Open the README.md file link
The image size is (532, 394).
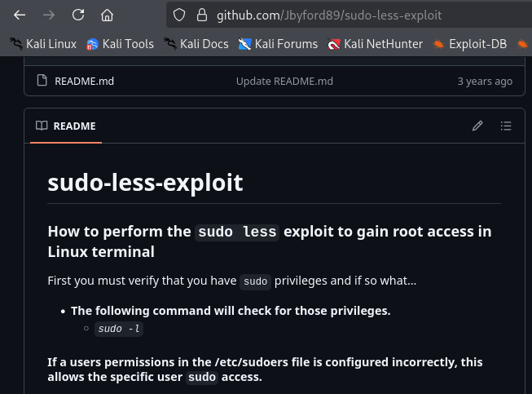point(84,82)
